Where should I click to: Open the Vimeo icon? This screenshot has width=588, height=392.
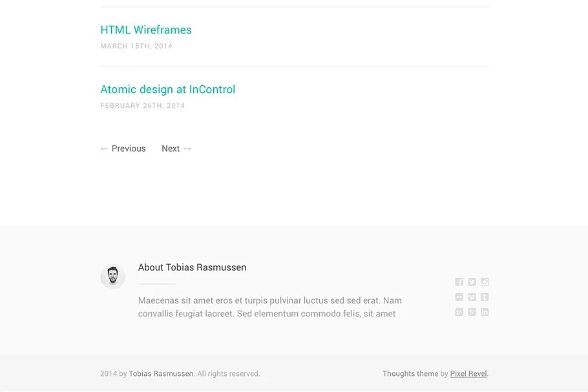(472, 297)
